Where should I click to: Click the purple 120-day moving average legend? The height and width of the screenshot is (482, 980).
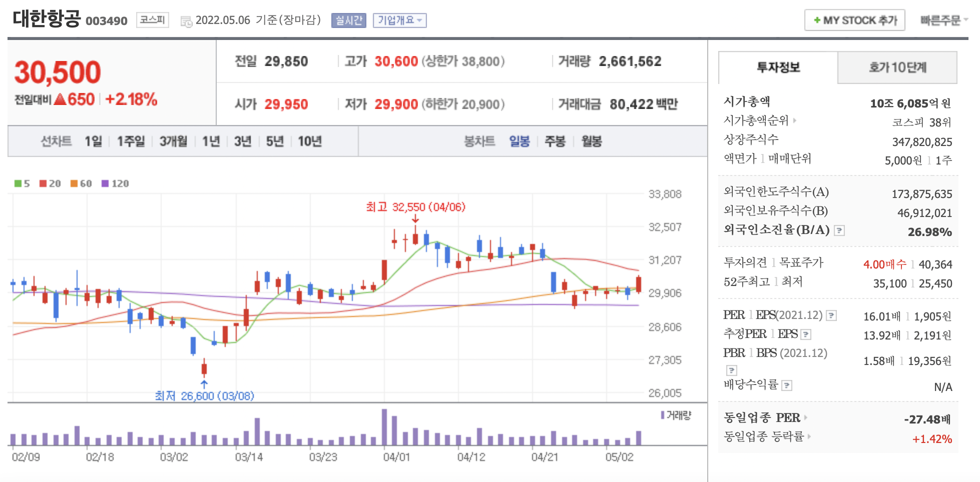tap(115, 183)
